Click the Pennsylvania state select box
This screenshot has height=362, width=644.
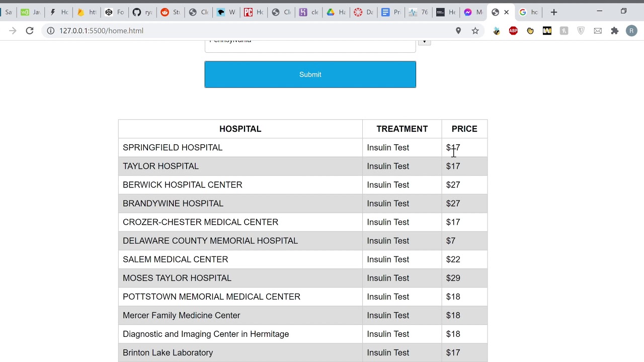click(x=310, y=46)
